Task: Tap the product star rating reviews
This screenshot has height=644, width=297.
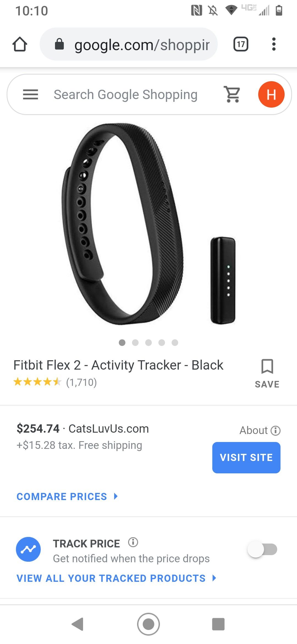Action: point(55,382)
